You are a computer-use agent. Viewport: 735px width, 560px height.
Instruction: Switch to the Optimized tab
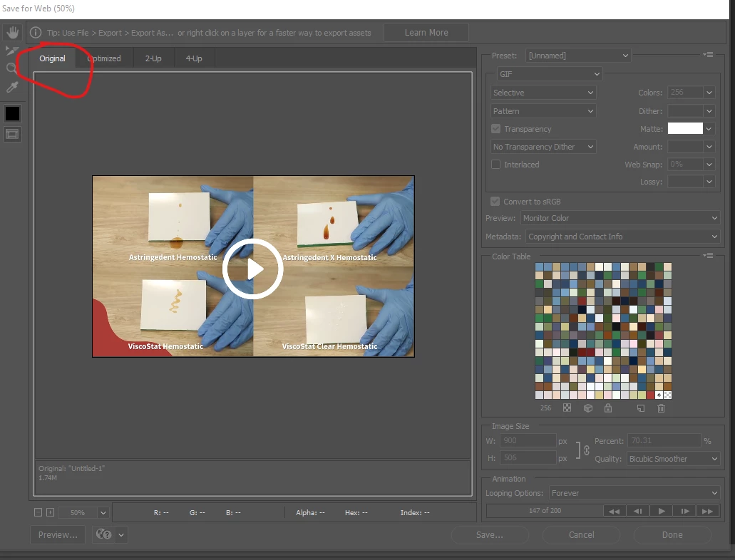click(x=104, y=58)
